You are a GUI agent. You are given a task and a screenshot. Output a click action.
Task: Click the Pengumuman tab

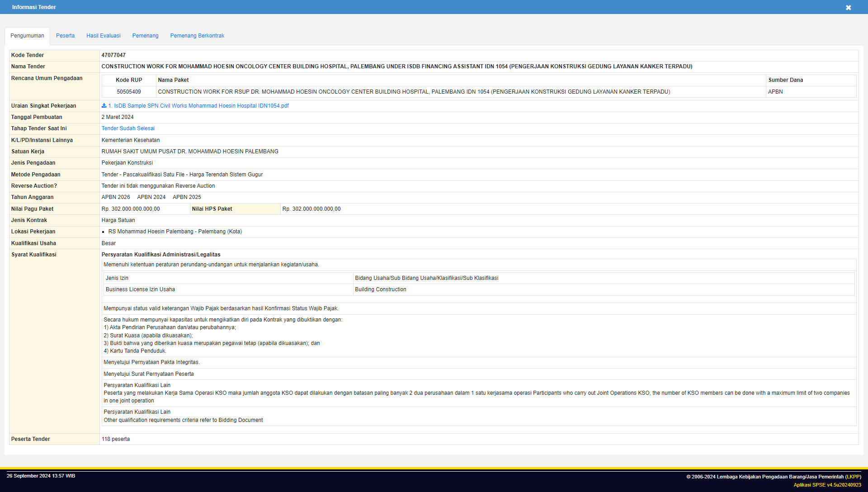pyautogui.click(x=27, y=36)
